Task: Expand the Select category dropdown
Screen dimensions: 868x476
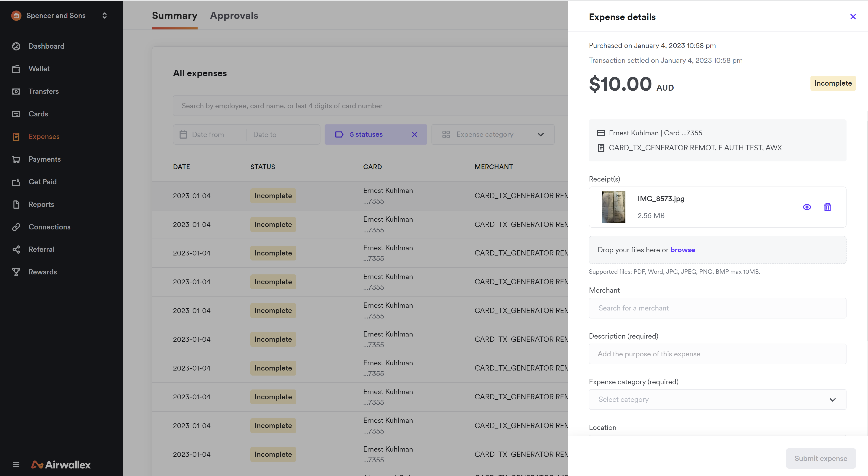Action: coord(717,400)
